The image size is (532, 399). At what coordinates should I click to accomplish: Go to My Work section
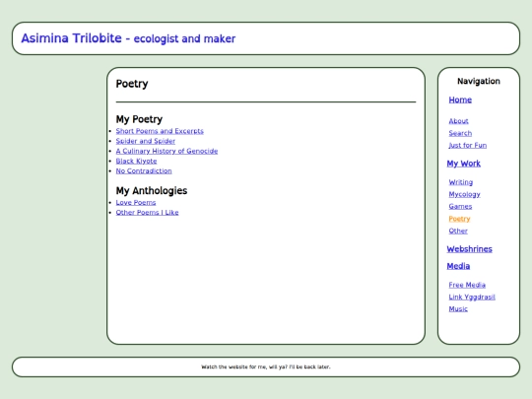[463, 164]
